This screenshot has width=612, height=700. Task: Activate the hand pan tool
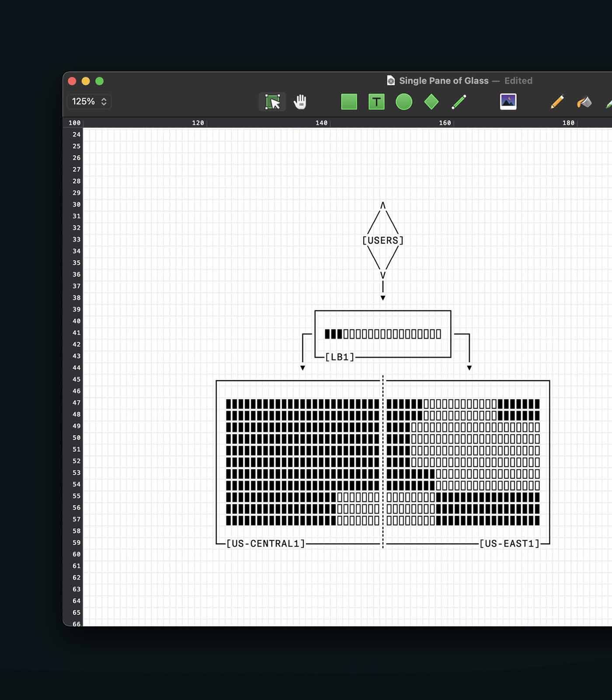300,102
